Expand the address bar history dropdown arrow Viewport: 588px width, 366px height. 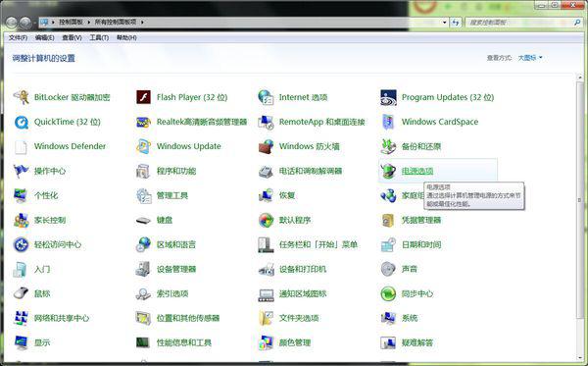tap(445, 23)
